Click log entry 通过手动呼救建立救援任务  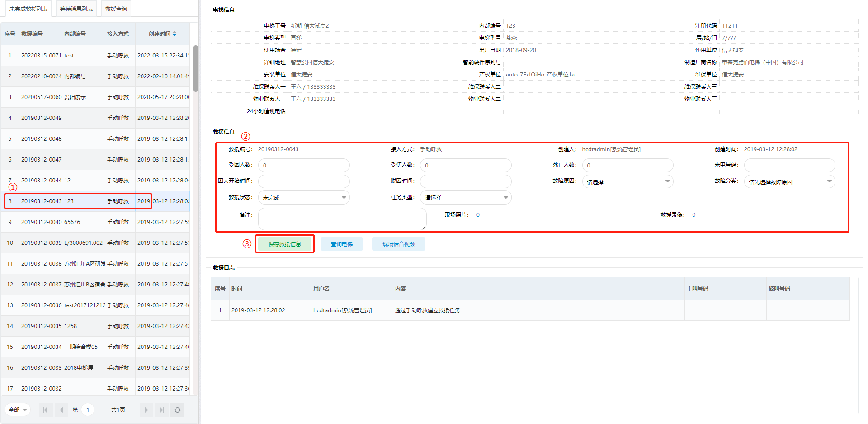click(428, 310)
